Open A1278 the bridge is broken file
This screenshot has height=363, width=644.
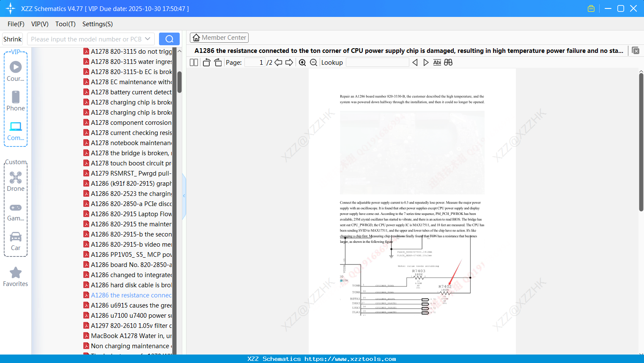128,153
